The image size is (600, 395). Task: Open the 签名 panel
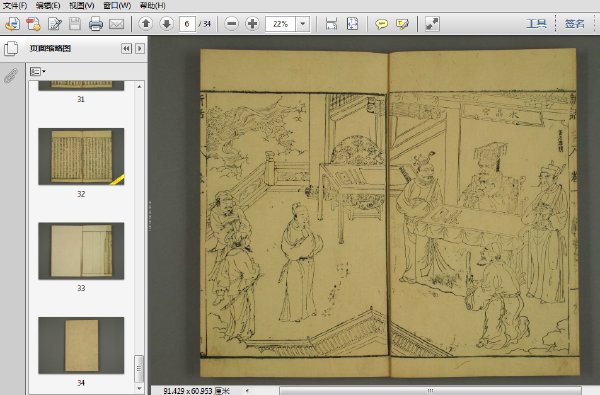coord(574,24)
